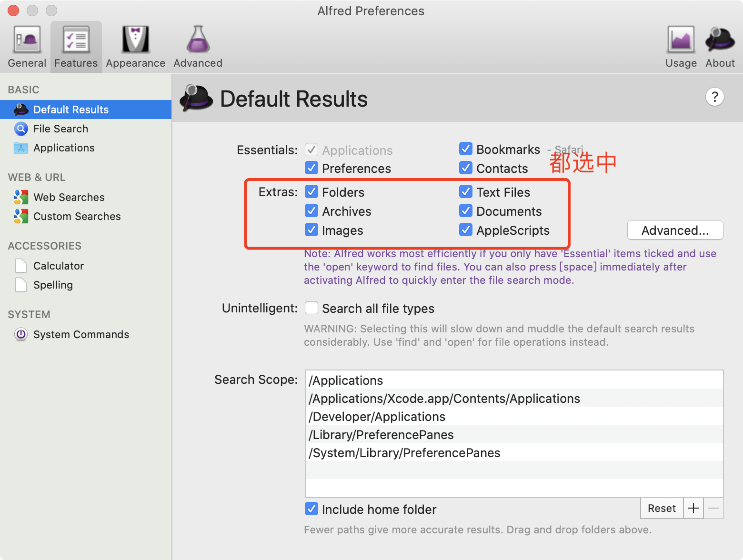Click the System Commands power icon
The width and height of the screenshot is (743, 560).
tap(21, 334)
